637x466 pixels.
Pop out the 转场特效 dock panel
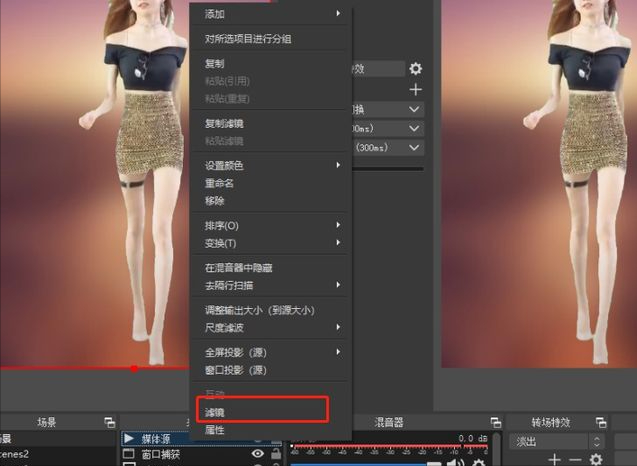pyautogui.click(x=601, y=423)
